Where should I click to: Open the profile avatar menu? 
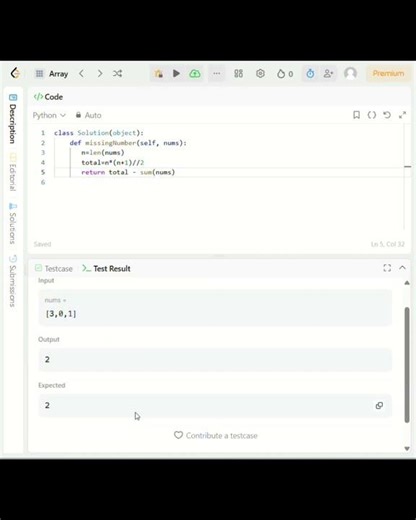[x=350, y=73]
